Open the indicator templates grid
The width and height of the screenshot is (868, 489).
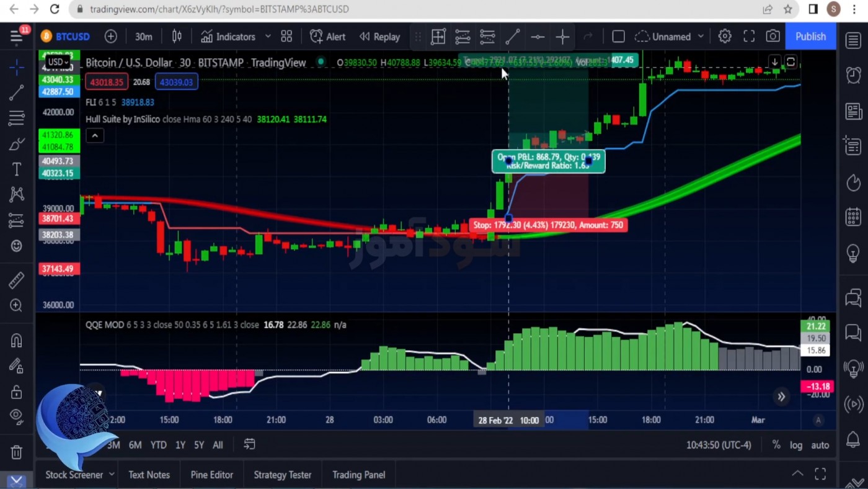(286, 37)
